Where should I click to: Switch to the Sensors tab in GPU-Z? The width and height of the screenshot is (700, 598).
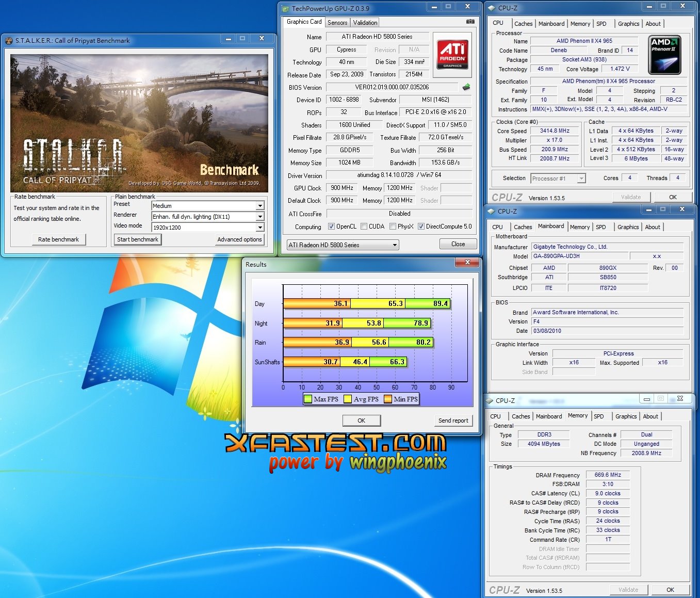pos(337,23)
